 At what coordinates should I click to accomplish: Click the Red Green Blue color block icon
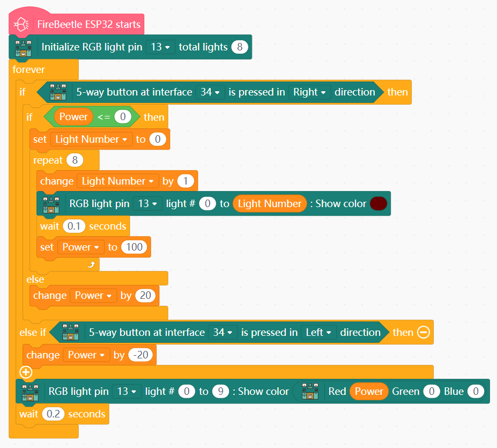[x=310, y=392]
